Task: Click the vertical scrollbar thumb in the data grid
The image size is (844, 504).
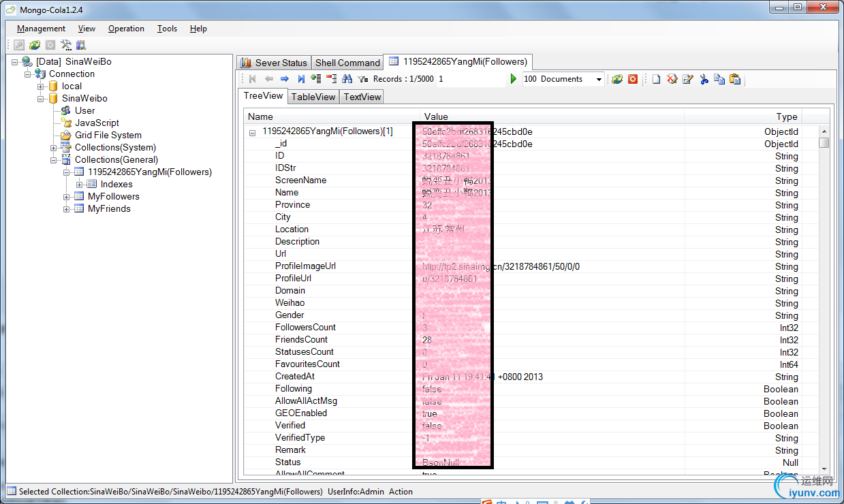Action: tap(824, 143)
